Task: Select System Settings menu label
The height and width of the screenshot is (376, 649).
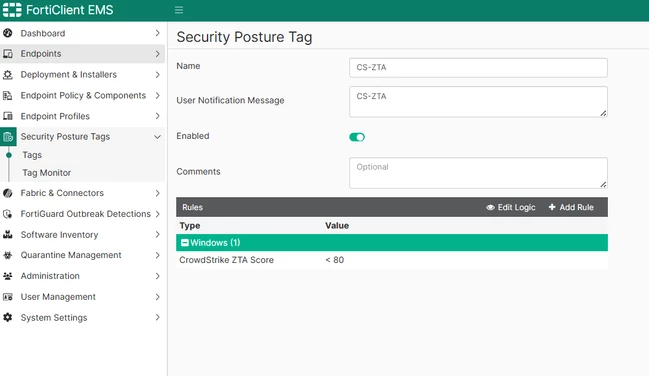Action: click(x=54, y=318)
